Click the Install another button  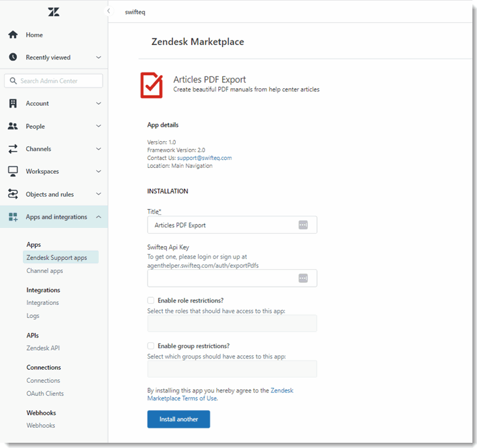pyautogui.click(x=178, y=419)
